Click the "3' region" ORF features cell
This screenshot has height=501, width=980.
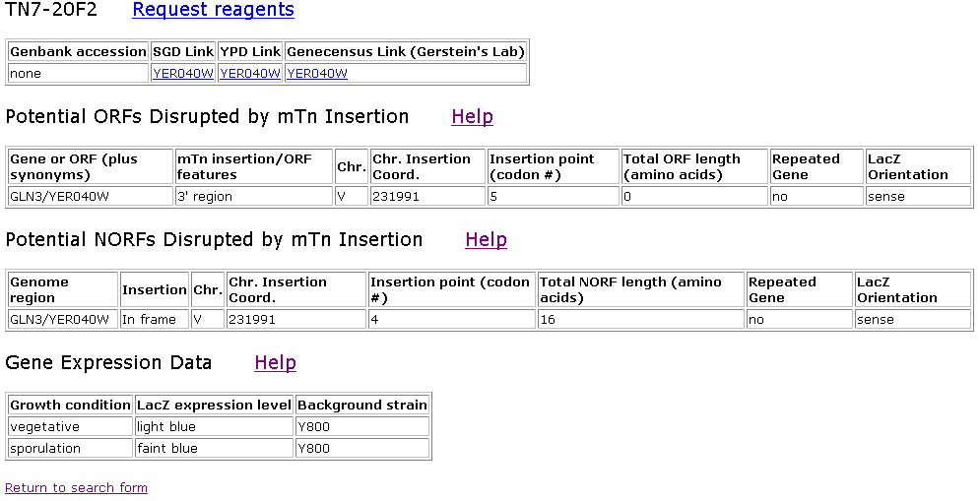[x=195, y=196]
